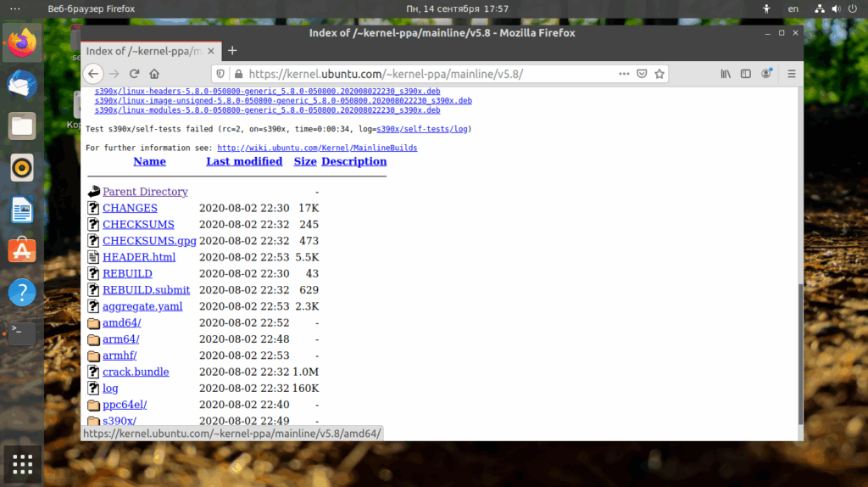Click the page vertical scrollbar
Viewport: 868px width, 487px height.
point(800,355)
